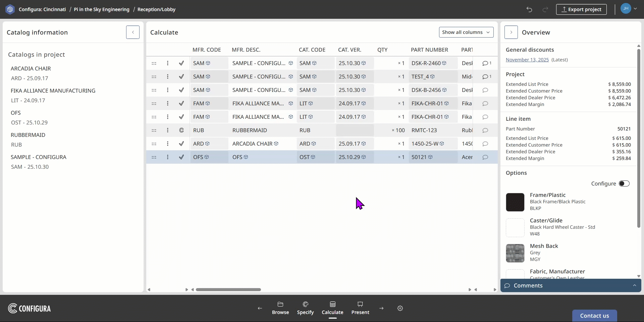This screenshot has width=644, height=322.
Task: Toggle checkmark on TEST_4 row
Action: pos(181,76)
